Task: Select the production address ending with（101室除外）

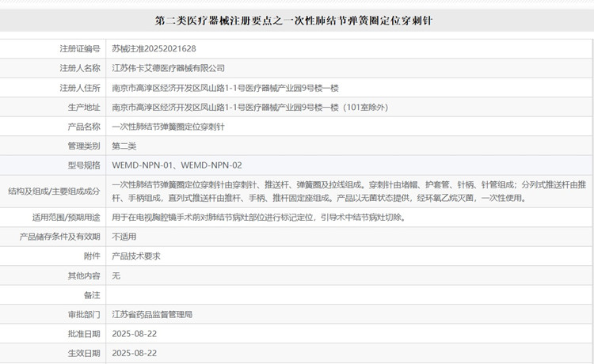Action: click(249, 107)
